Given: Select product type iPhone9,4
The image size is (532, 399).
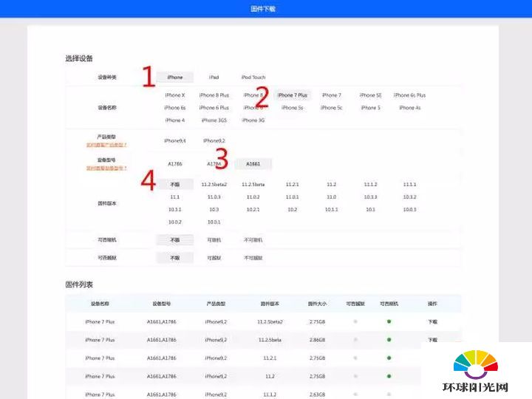Looking at the screenshot, I should [x=174, y=141].
